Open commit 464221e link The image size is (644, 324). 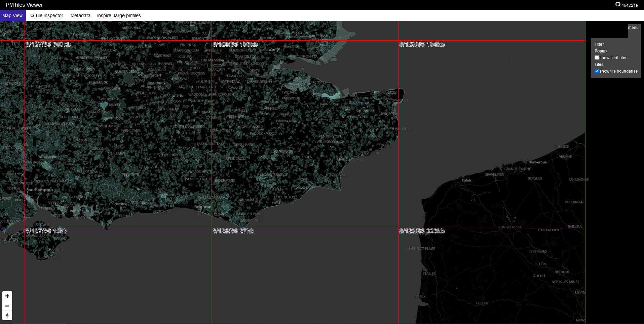[x=630, y=5]
